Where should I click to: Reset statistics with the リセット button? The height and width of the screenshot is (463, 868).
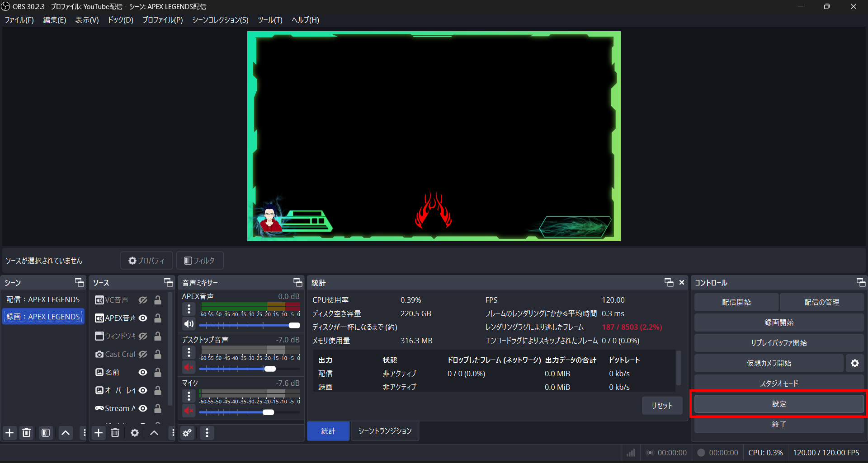click(x=662, y=405)
